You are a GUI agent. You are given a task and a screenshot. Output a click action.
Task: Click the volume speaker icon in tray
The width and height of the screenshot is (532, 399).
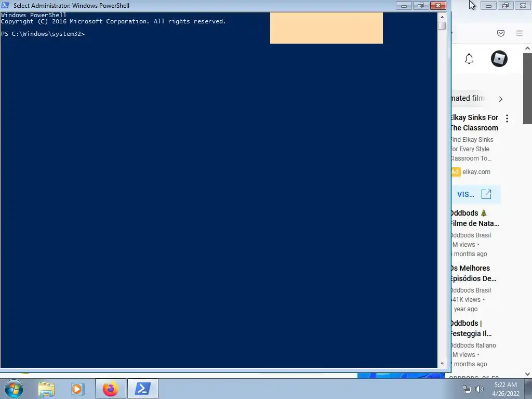click(x=480, y=389)
